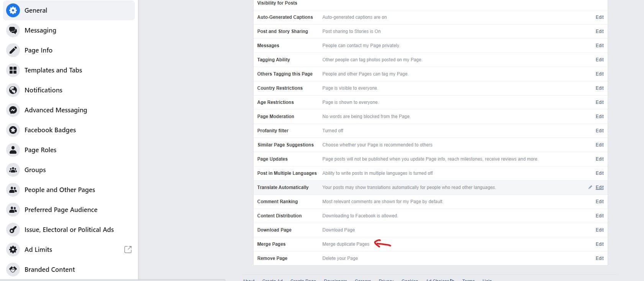Select the Templates and Tabs grid icon
644x281 pixels.
coord(13,70)
